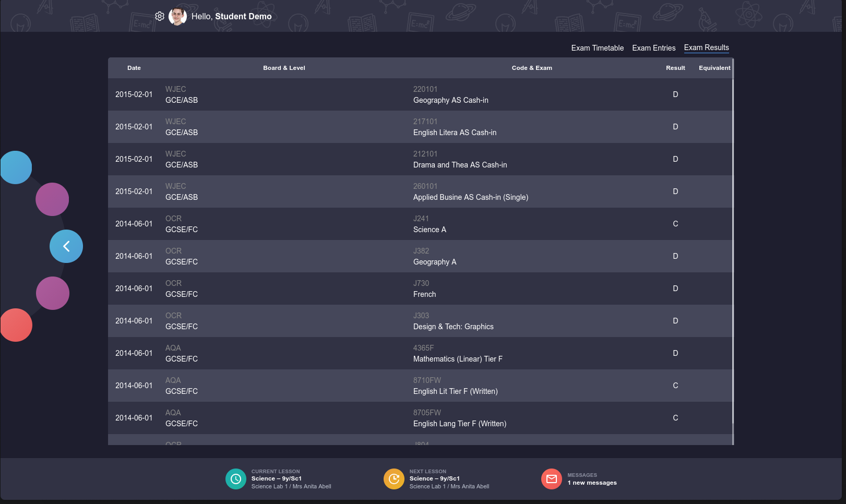Screen dimensions: 846x504
Task: Click the Date column header
Action: click(134, 68)
